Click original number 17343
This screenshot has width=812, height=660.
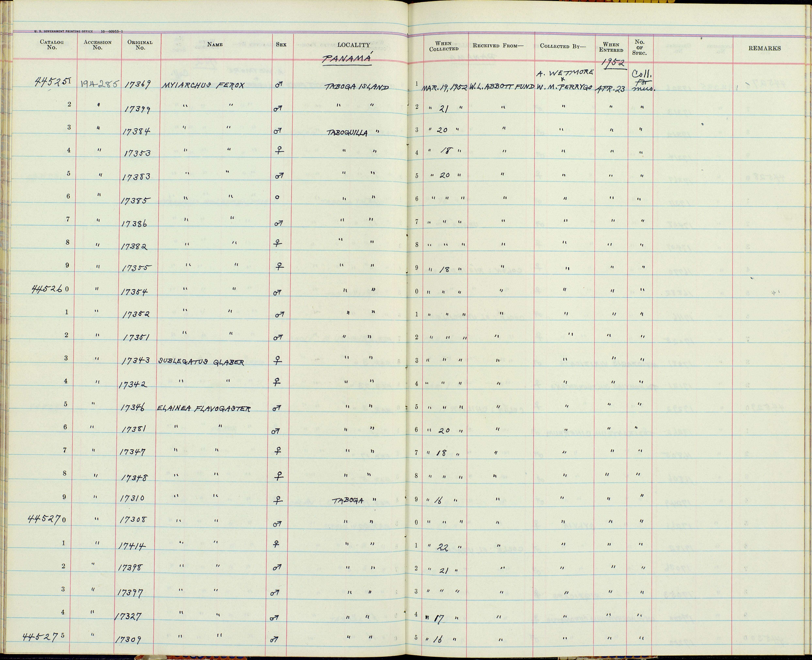[136, 360]
